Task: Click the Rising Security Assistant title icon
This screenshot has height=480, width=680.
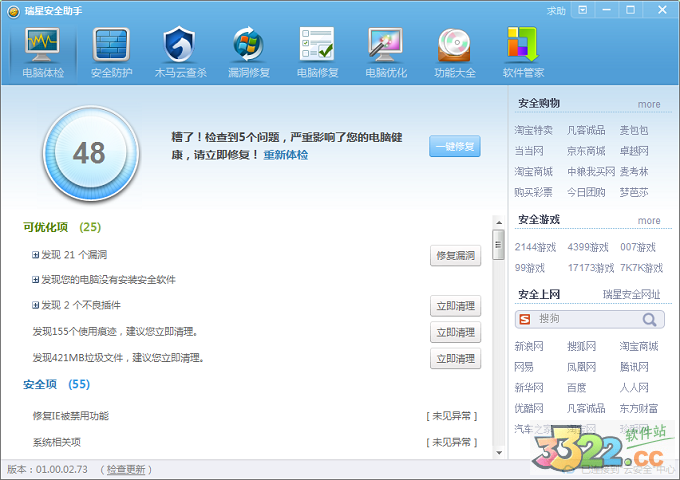Action: pos(13,11)
